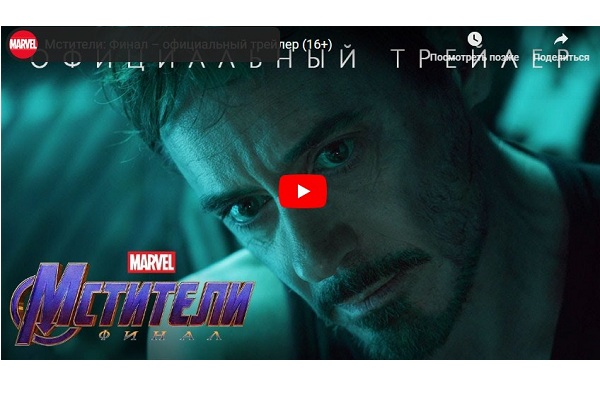Click the man's goatee in the thumbnail
Screen dimensions: 600x400
click(x=383, y=299)
